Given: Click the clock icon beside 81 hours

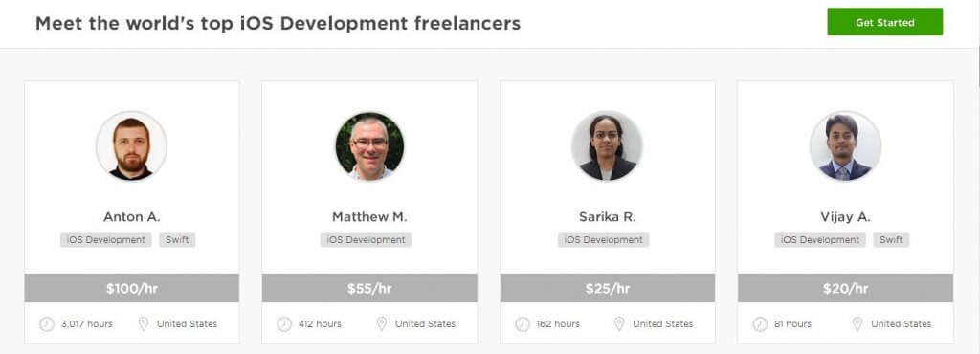Looking at the screenshot, I should click(x=760, y=324).
